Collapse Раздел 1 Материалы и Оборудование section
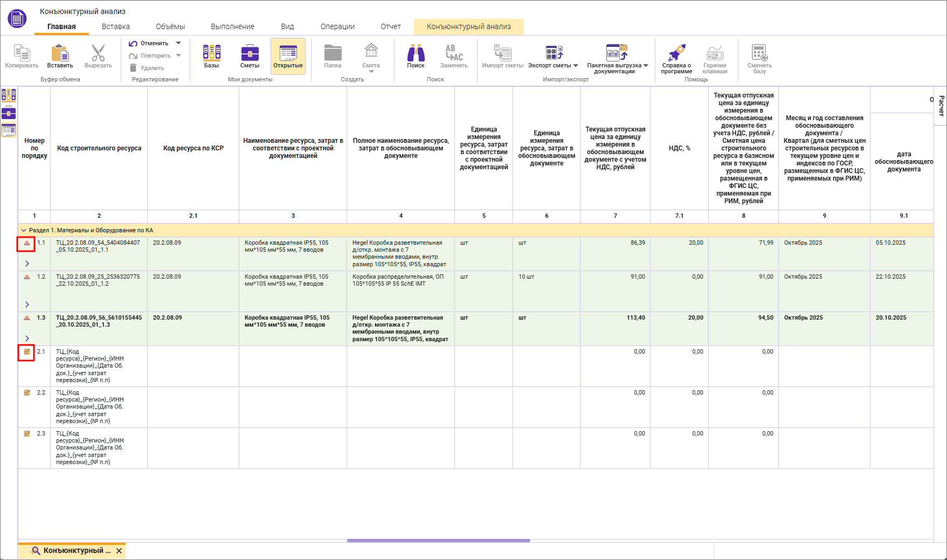This screenshot has width=947, height=560. pos(23,230)
